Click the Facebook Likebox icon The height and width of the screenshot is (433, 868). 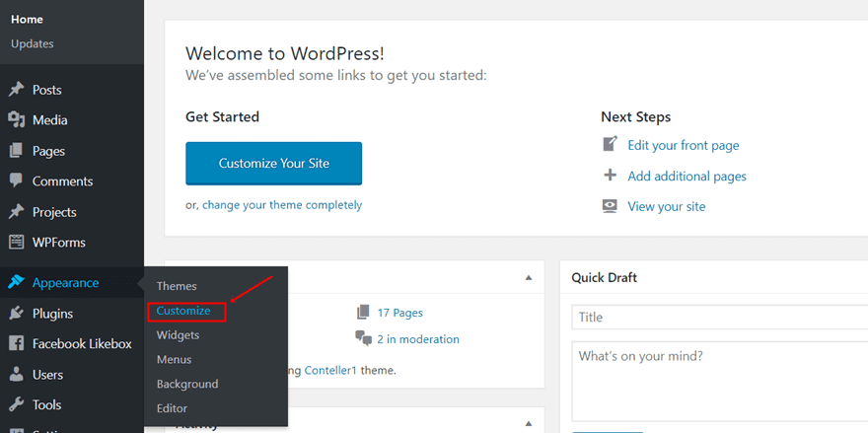coord(17,344)
